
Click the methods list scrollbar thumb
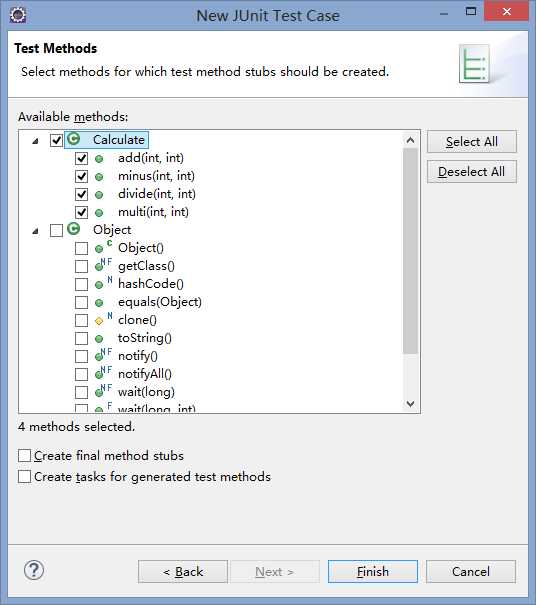411,251
